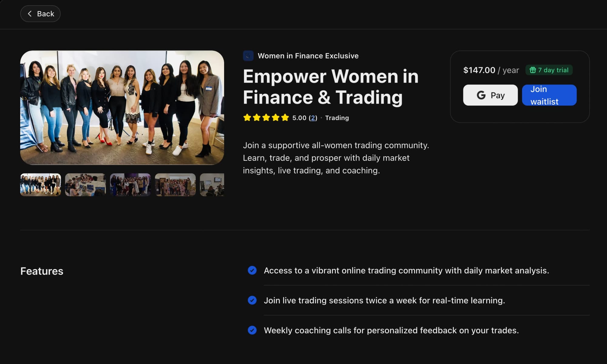The image size is (607, 364).
Task: Click the first yellow rating star
Action: tap(247, 118)
